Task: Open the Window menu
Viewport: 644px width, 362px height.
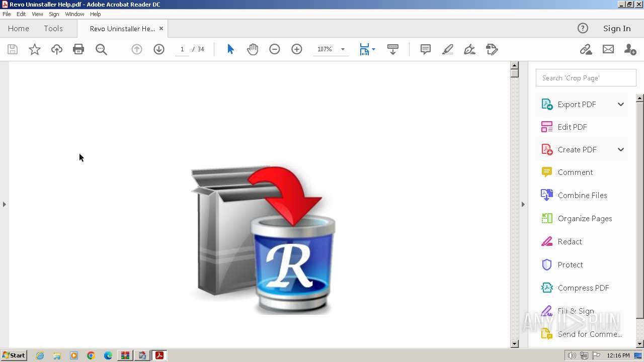Action: (x=74, y=14)
